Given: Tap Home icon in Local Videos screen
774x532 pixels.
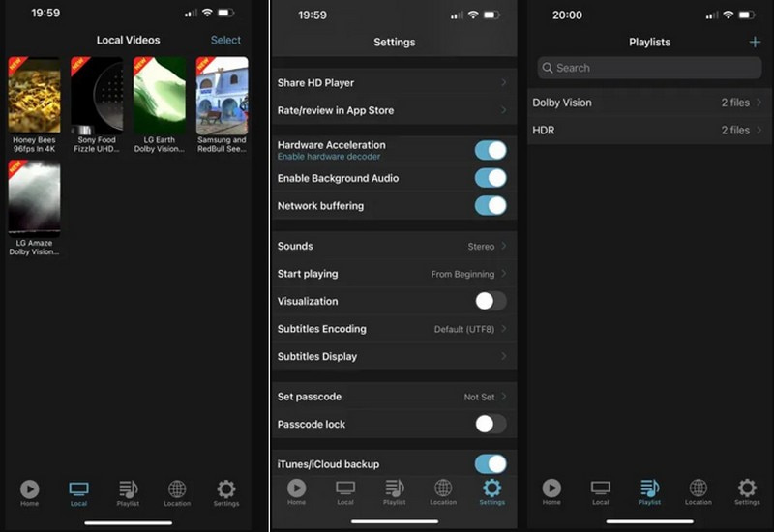Looking at the screenshot, I should pyautogui.click(x=30, y=489).
